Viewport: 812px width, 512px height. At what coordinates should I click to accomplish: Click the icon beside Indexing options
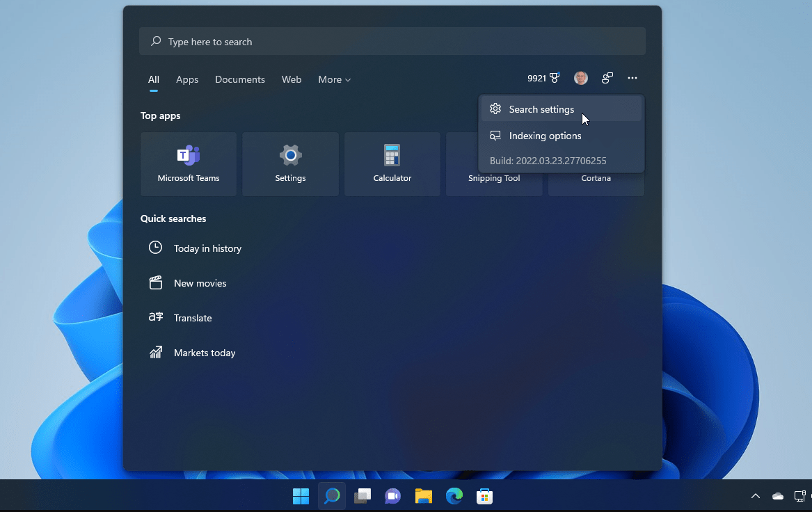point(495,135)
